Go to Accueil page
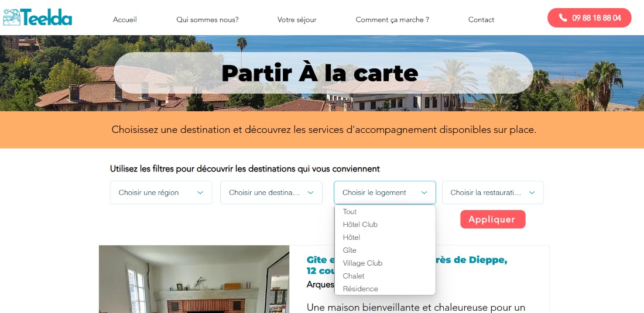The width and height of the screenshot is (644, 313). (x=125, y=19)
